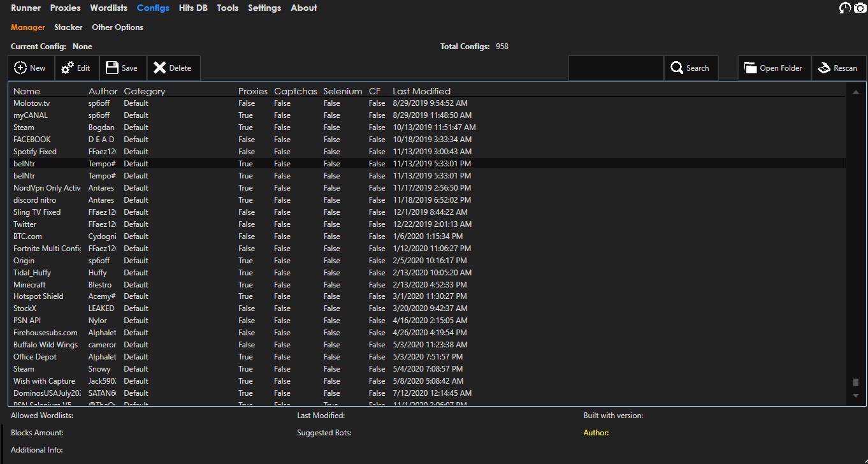Screen dimensions: 868x464
Task: Select the Origin config row
Action: tap(427, 261)
